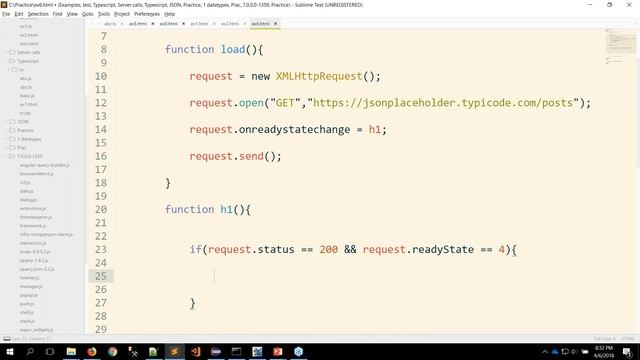Expand the Server calls folder

[7, 52]
